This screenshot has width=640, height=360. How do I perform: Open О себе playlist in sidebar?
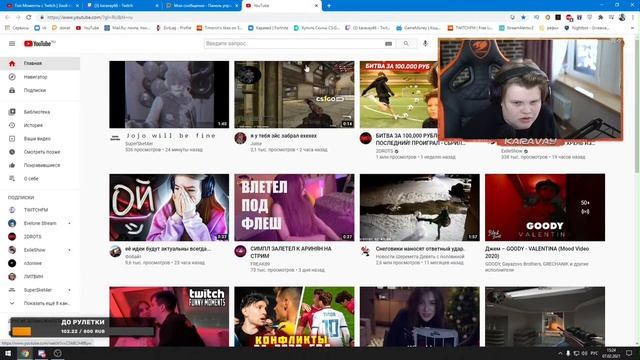point(40,179)
